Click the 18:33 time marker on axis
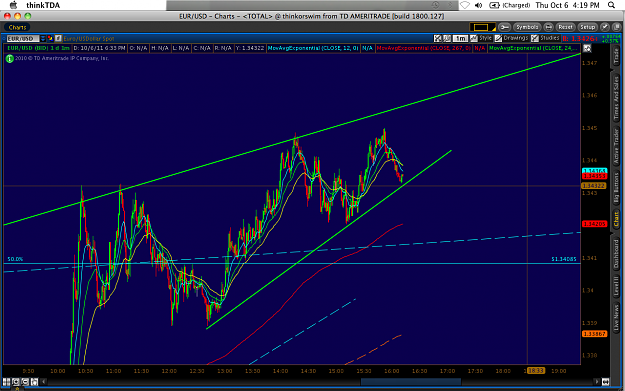625x391 pixels. 535,371
